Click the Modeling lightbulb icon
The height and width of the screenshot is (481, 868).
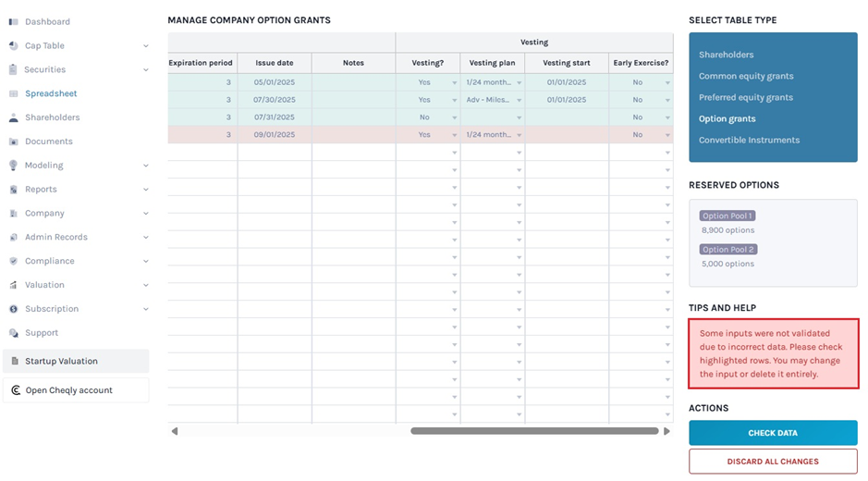coord(13,166)
